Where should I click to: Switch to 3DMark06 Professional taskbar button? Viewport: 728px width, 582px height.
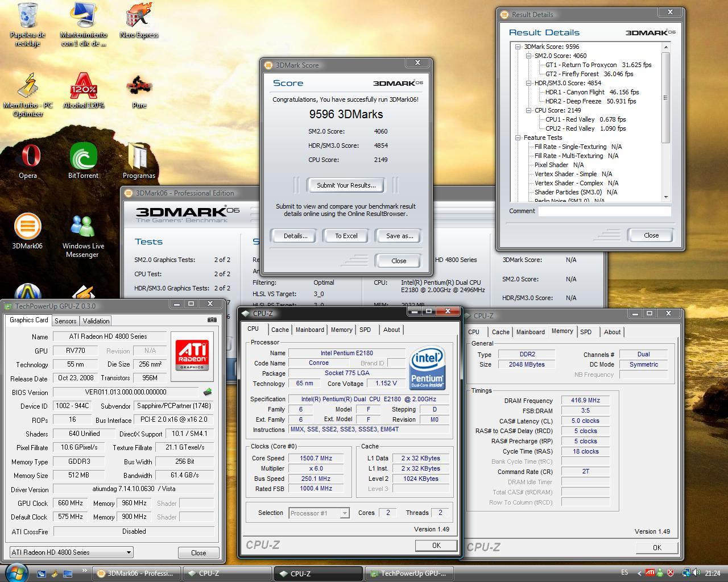tap(137, 573)
